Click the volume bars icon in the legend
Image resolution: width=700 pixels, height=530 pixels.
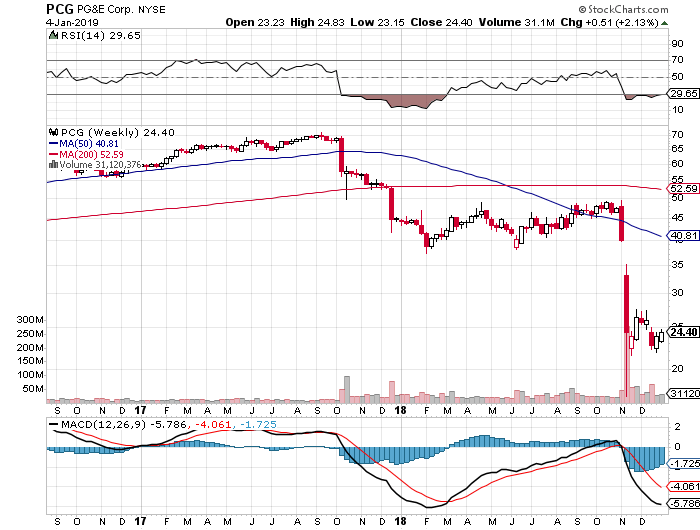(54, 164)
